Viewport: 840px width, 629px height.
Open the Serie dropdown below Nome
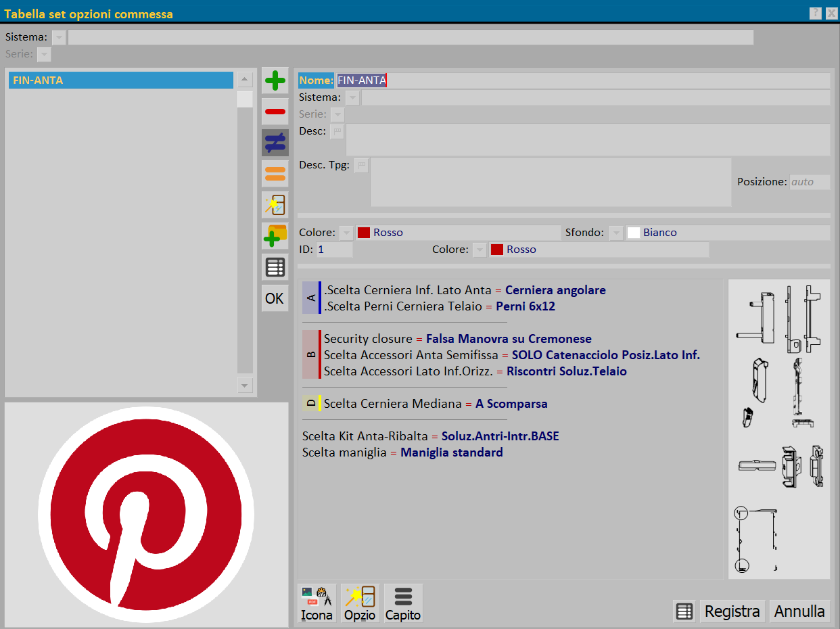pyautogui.click(x=337, y=115)
